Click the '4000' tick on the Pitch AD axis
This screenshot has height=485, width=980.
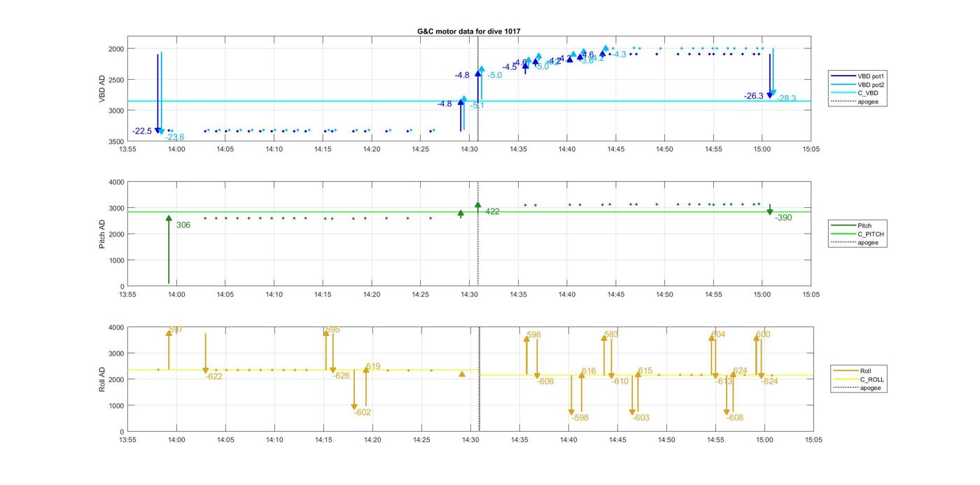[116, 182]
